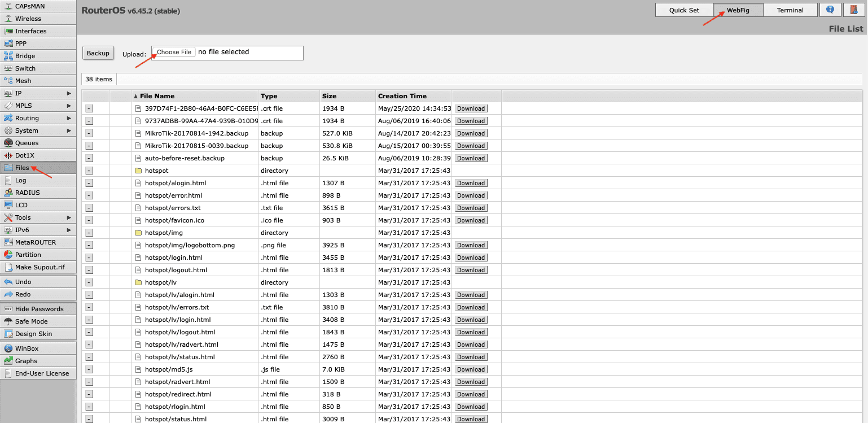Screen dimensions: 868x423
Task: Click the help question mark icon
Action: [830, 10]
